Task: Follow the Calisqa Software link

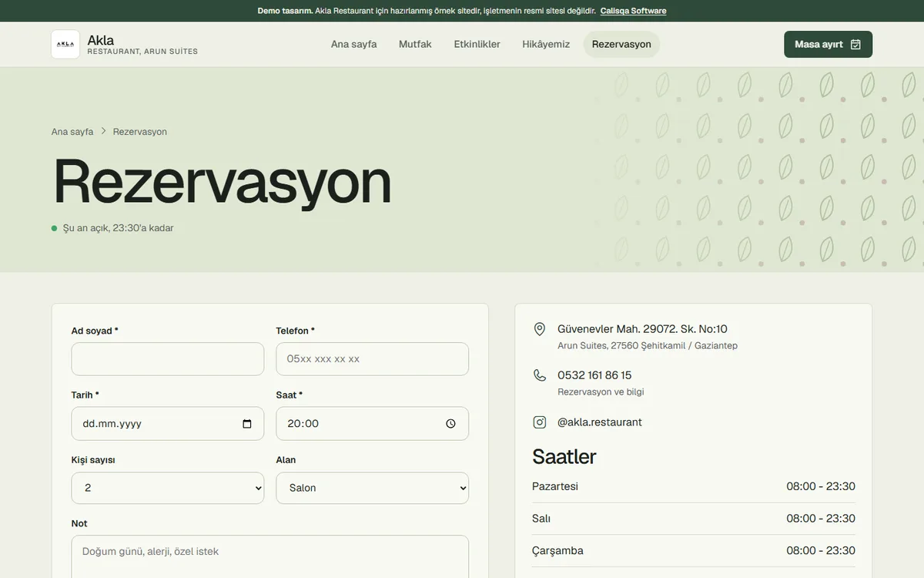Action: pyautogui.click(x=634, y=11)
